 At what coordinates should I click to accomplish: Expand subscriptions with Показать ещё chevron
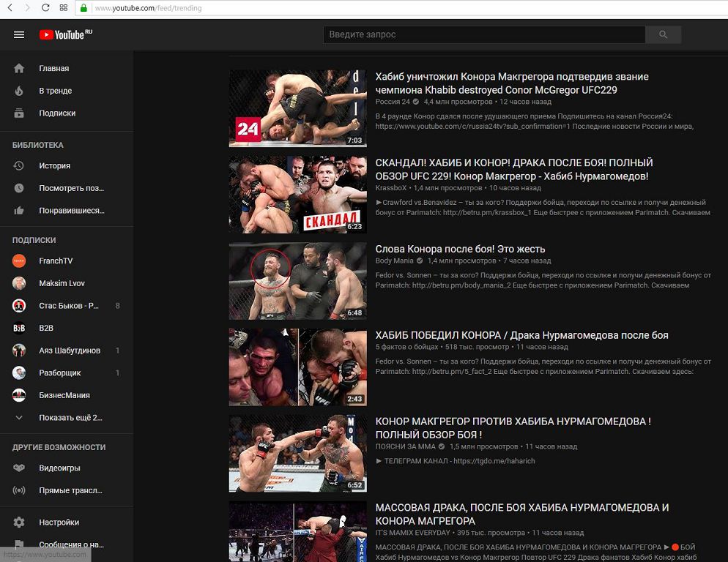(x=19, y=418)
